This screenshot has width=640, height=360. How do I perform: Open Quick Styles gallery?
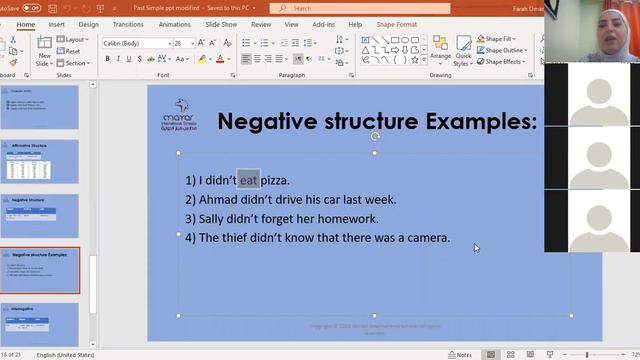(x=463, y=51)
